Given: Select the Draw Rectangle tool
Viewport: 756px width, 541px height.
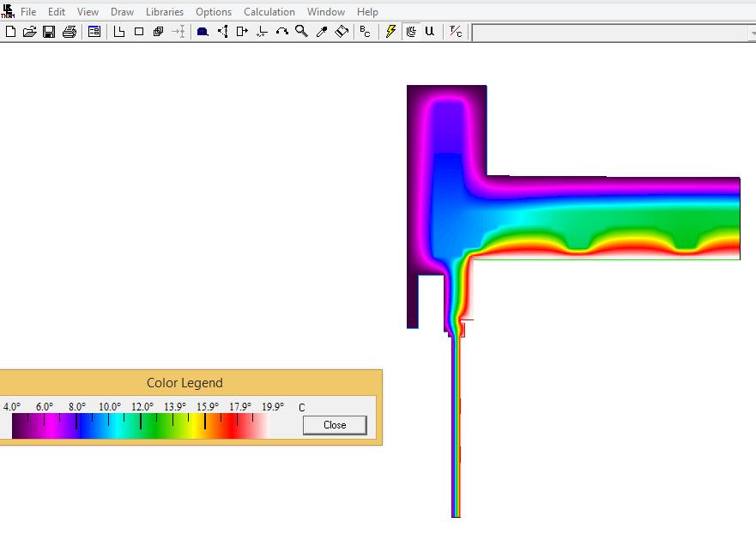Looking at the screenshot, I should coord(139,32).
